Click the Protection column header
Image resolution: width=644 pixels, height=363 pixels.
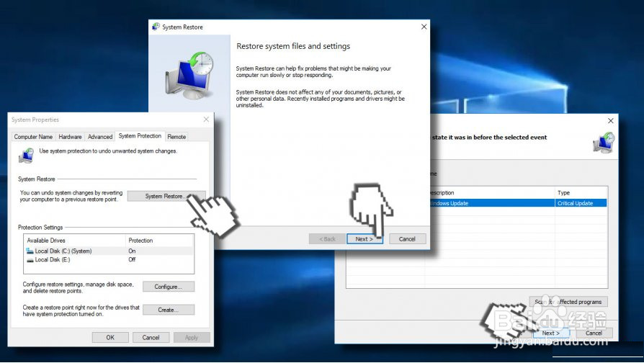coord(140,241)
